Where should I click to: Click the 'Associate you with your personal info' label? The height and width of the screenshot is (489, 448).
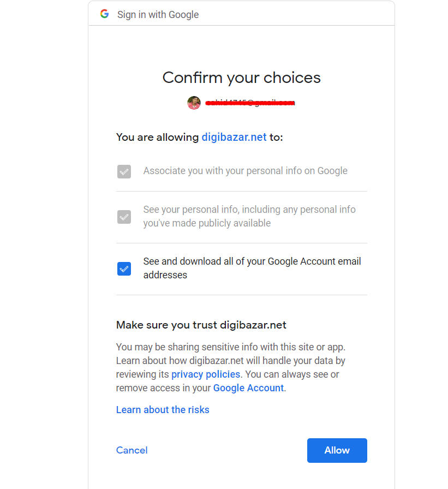point(246,171)
